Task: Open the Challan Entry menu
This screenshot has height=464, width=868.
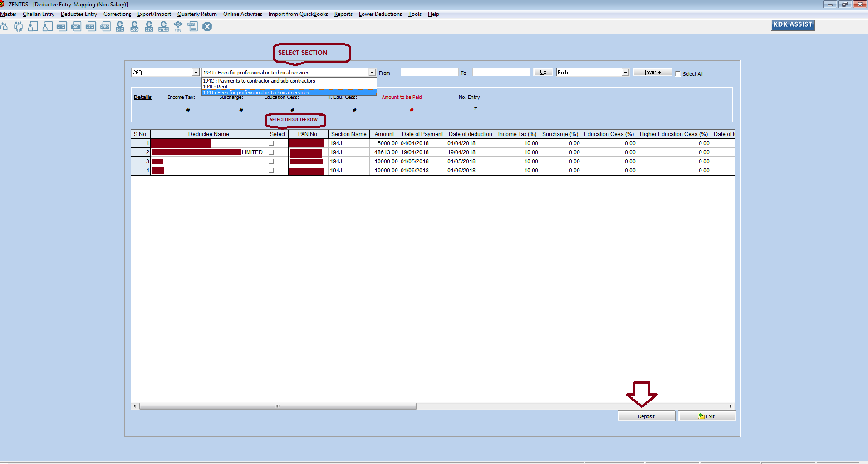Action: click(39, 14)
